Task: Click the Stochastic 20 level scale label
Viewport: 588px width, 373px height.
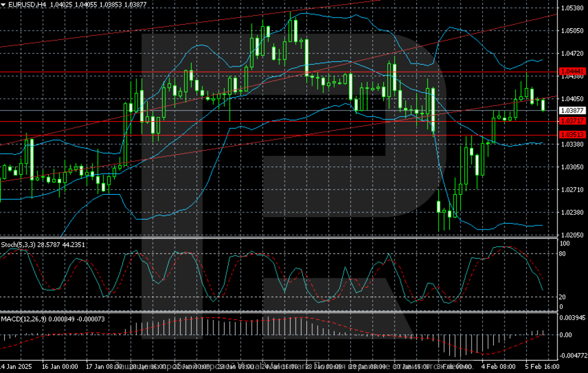Action: point(562,297)
